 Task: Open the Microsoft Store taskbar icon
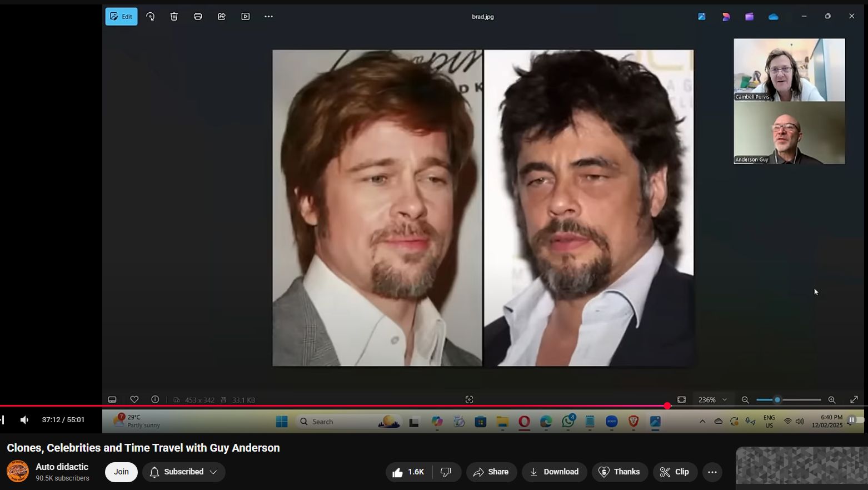[481, 422]
